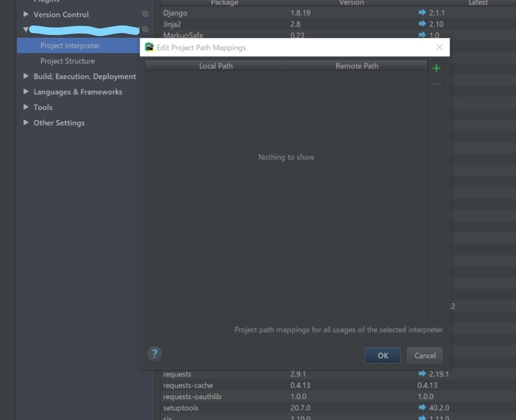This screenshot has height=420, width=516.
Task: Upgrade six to the latest version
Action: [x=422, y=418]
